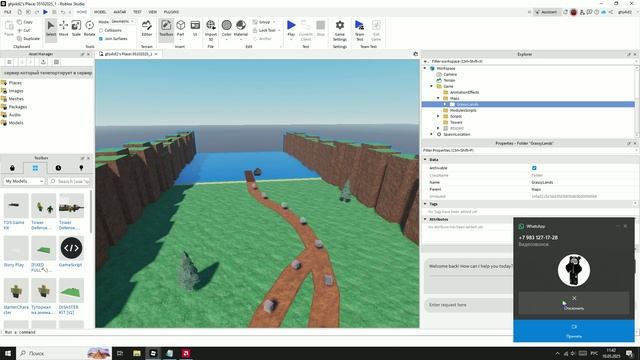
Task: Switch to the PLUGINS ribbon tab
Action: 171,12
